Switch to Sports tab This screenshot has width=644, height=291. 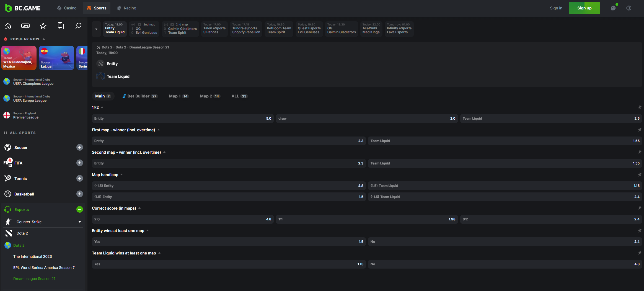97,8
